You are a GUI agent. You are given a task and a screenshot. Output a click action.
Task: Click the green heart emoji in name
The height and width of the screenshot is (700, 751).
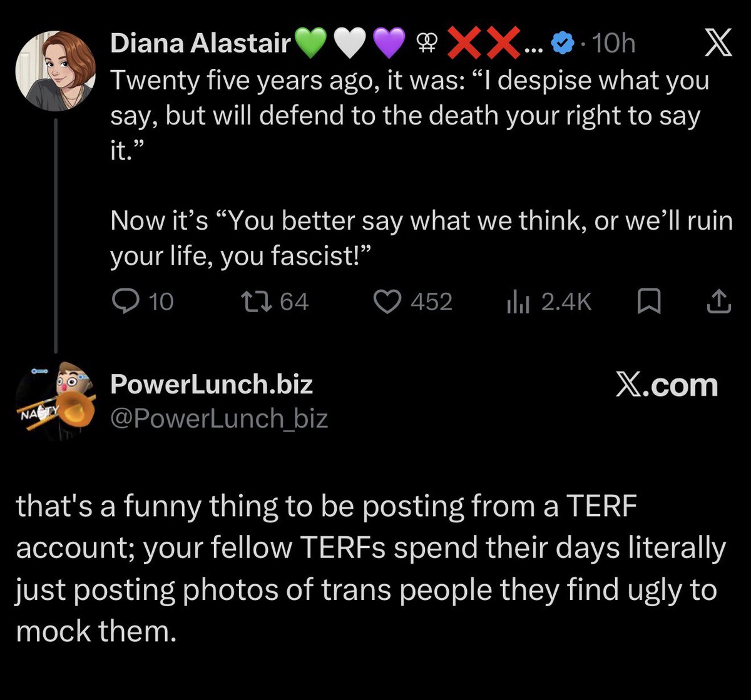pos(310,44)
